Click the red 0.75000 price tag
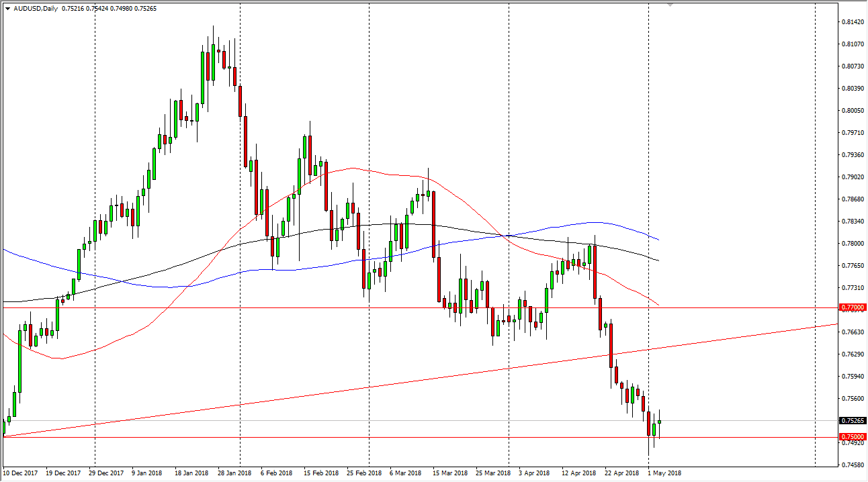The image size is (868, 482). pyautogui.click(x=852, y=436)
